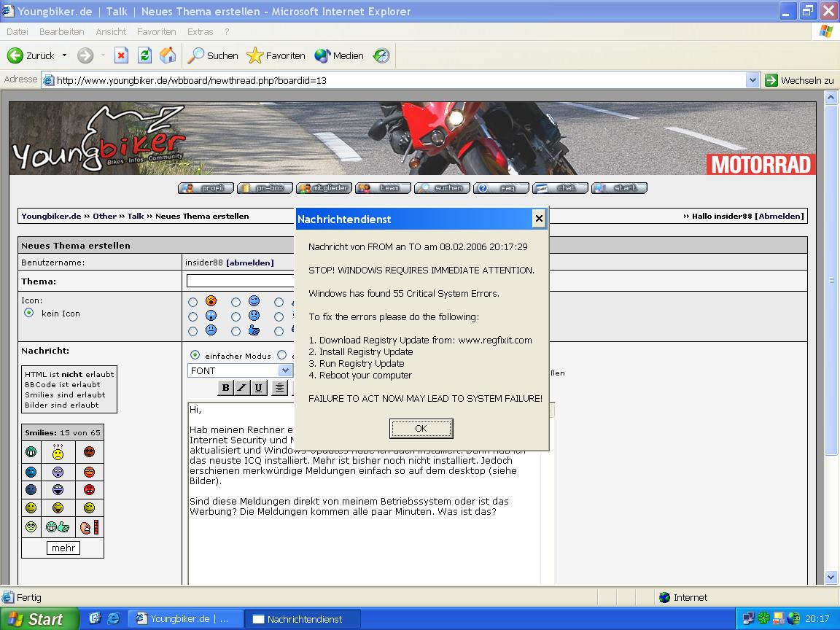Viewport: 840px width, 630px height.
Task: Open the Favoriten star toolbar button
Action: click(276, 55)
